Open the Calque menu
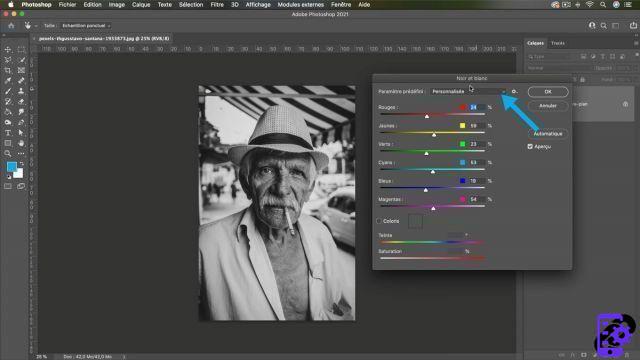The height and width of the screenshot is (360, 640). tap(141, 5)
